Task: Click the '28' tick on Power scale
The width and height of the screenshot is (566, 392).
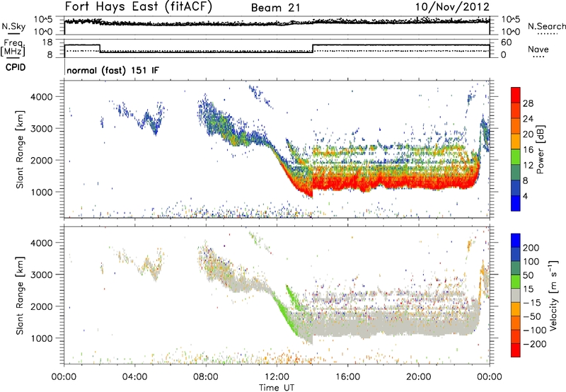Action: tap(528, 103)
